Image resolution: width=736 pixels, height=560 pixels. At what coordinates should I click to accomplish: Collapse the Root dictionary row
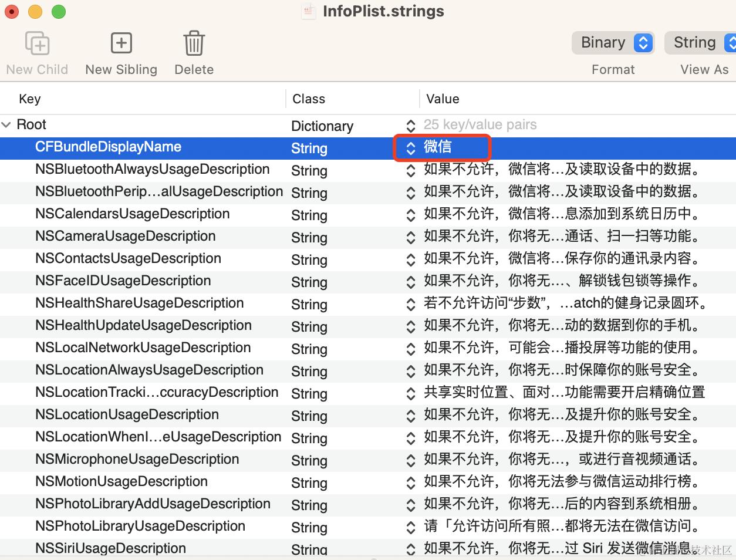pyautogui.click(x=6, y=124)
